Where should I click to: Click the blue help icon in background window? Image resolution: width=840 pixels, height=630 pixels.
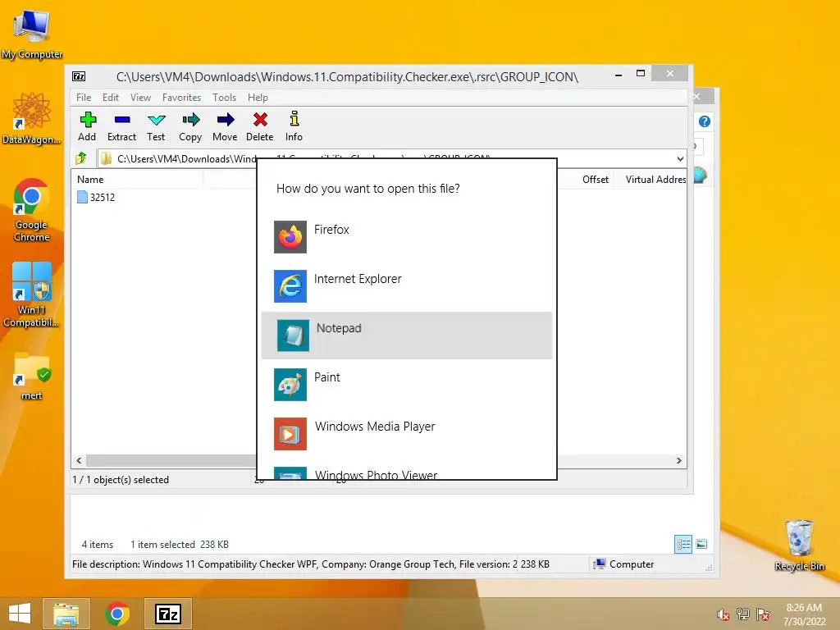pyautogui.click(x=705, y=121)
